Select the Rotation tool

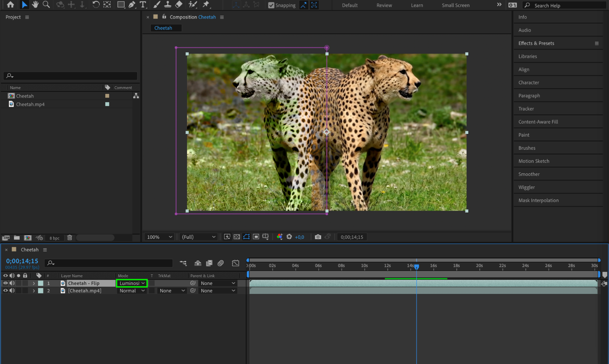[x=96, y=5]
